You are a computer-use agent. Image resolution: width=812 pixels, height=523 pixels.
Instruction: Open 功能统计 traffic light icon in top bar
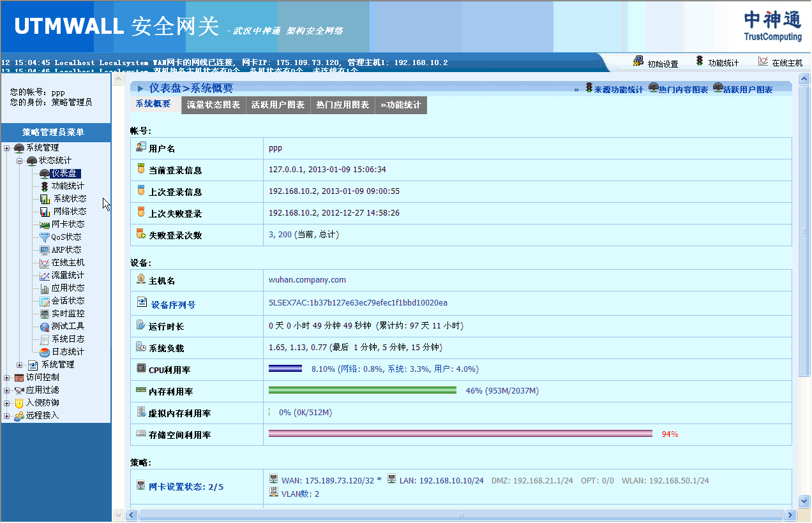tap(700, 61)
